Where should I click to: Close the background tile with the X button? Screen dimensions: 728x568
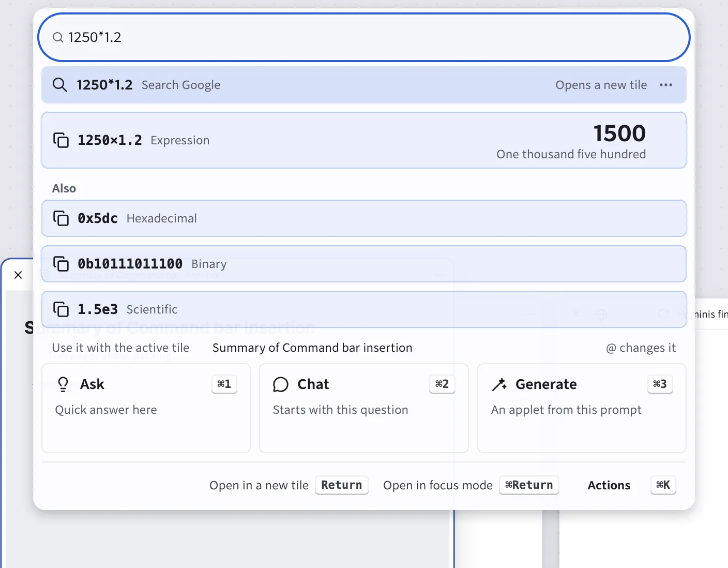pos(18,275)
